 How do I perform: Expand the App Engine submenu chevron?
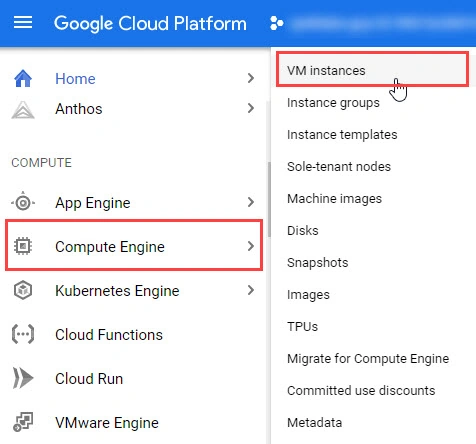[251, 202]
